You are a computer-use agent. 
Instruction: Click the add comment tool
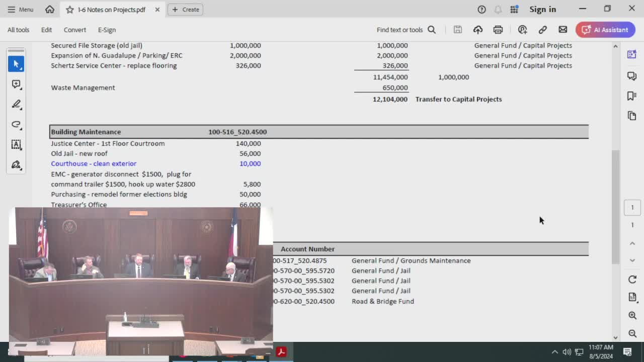(16, 84)
